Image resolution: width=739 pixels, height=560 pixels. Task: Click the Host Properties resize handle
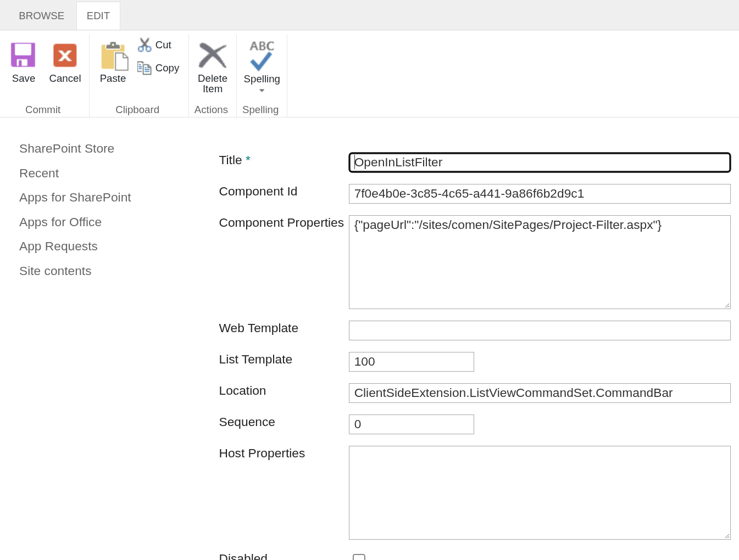727,536
